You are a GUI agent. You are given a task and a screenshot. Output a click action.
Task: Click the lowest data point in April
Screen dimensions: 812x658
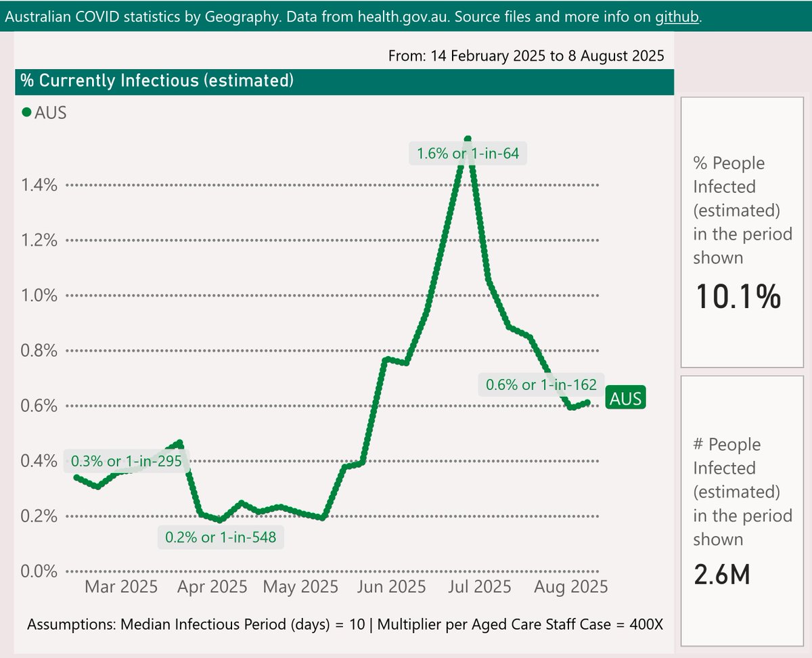221,521
